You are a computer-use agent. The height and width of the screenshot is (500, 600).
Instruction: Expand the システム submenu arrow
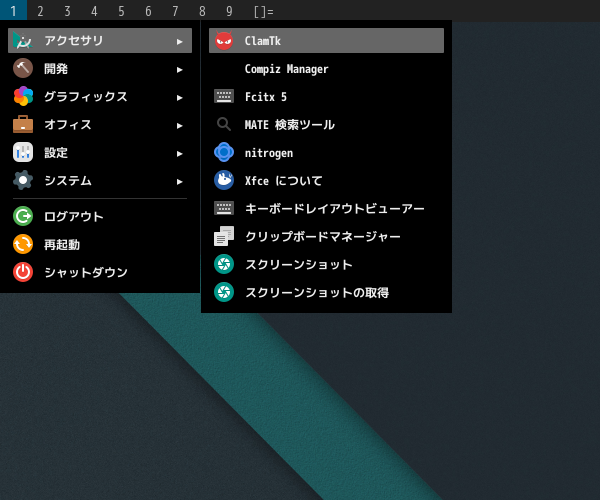pyautogui.click(x=179, y=181)
